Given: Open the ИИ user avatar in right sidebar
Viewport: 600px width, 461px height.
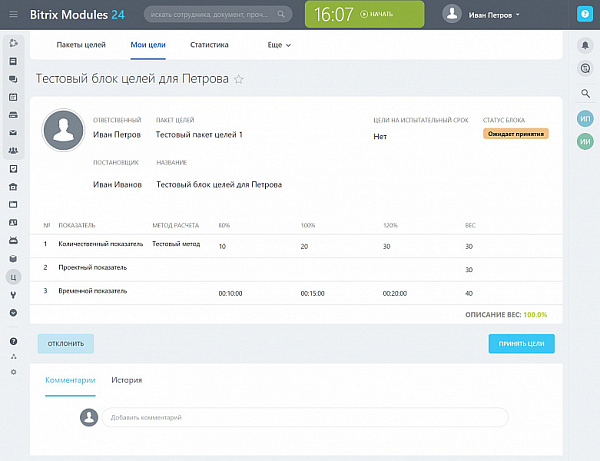Looking at the screenshot, I should [x=585, y=142].
